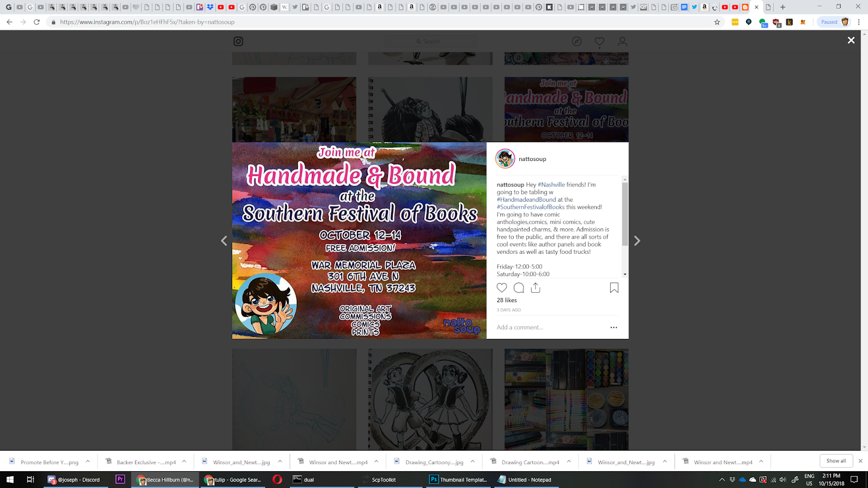Expand options for Drawing Cartoon....mp4 download
The height and width of the screenshot is (488, 868).
pos(569,462)
